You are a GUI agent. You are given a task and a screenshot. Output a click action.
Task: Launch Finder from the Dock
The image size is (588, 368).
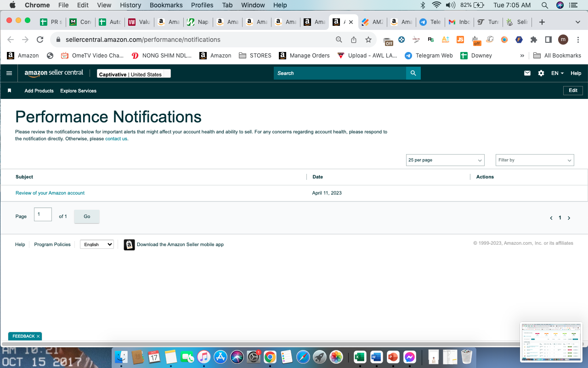pyautogui.click(x=121, y=357)
